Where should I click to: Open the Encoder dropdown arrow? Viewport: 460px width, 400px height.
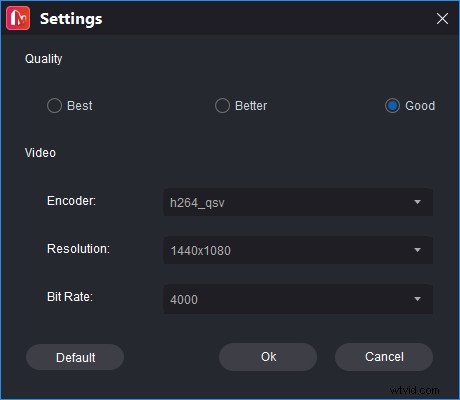(417, 202)
